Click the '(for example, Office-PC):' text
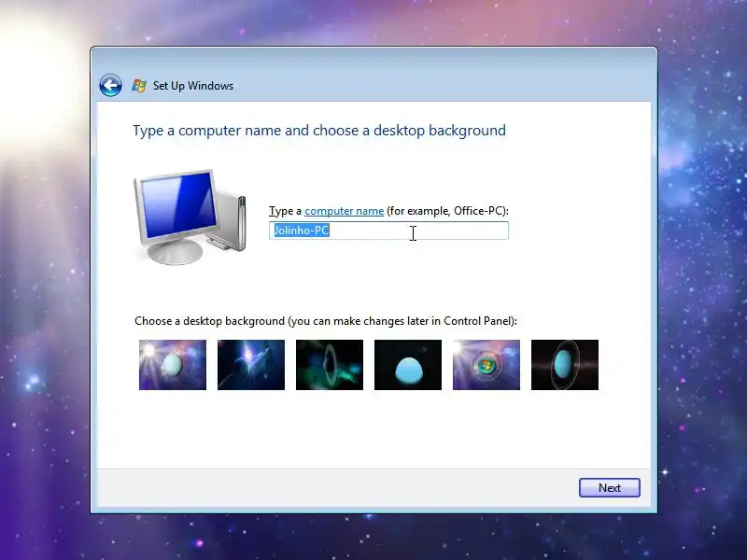This screenshot has height=560, width=747. point(448,211)
